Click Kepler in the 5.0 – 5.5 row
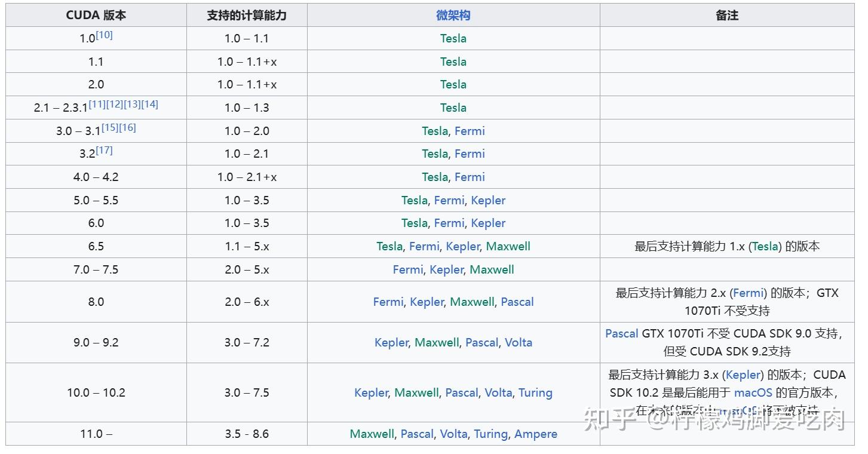 [x=488, y=200]
